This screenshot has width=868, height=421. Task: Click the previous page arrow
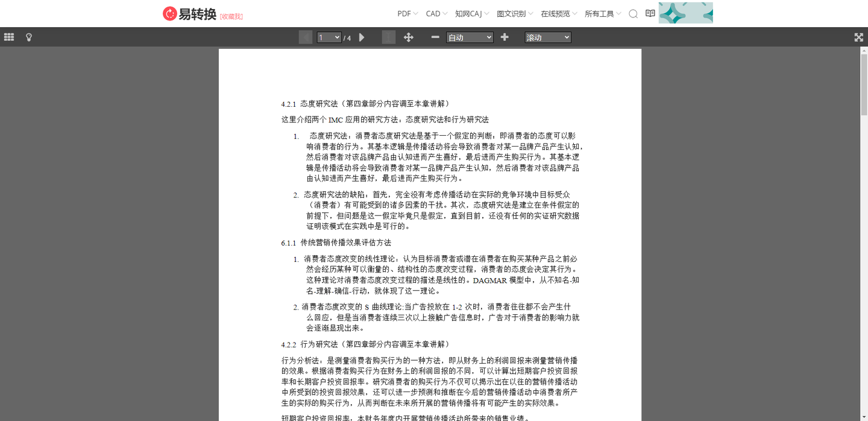(306, 37)
